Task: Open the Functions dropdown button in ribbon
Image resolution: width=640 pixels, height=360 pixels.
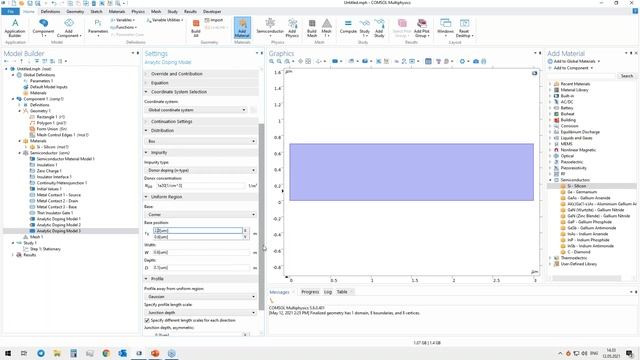Action: (123, 27)
